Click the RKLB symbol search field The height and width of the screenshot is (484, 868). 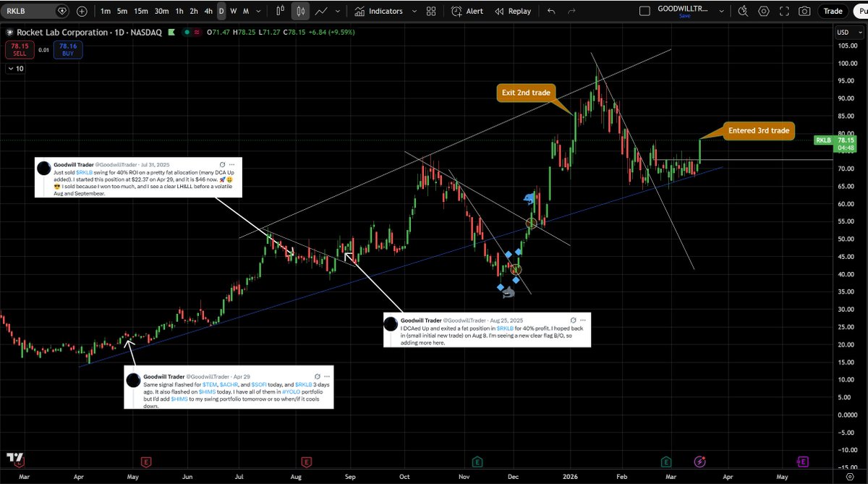36,11
